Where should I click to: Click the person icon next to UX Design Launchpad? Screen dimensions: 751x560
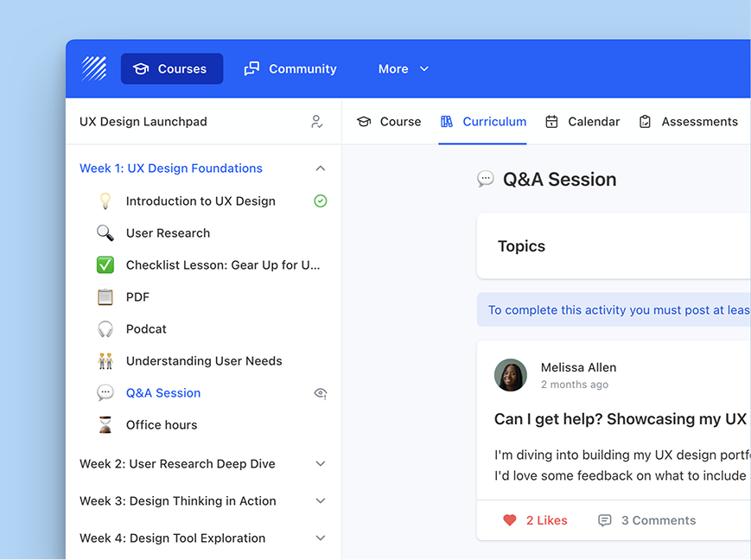[x=317, y=122]
